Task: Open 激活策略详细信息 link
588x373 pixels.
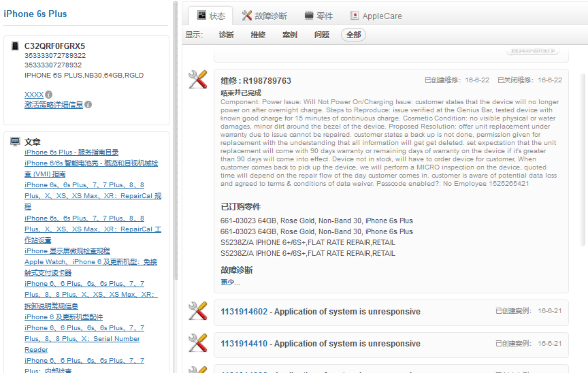Action: click(x=54, y=105)
